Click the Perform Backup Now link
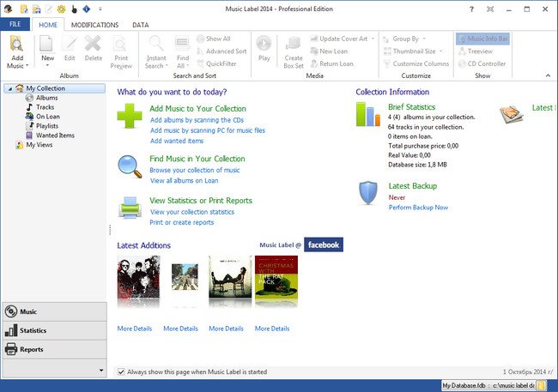The height and width of the screenshot is (392, 558). coord(418,208)
